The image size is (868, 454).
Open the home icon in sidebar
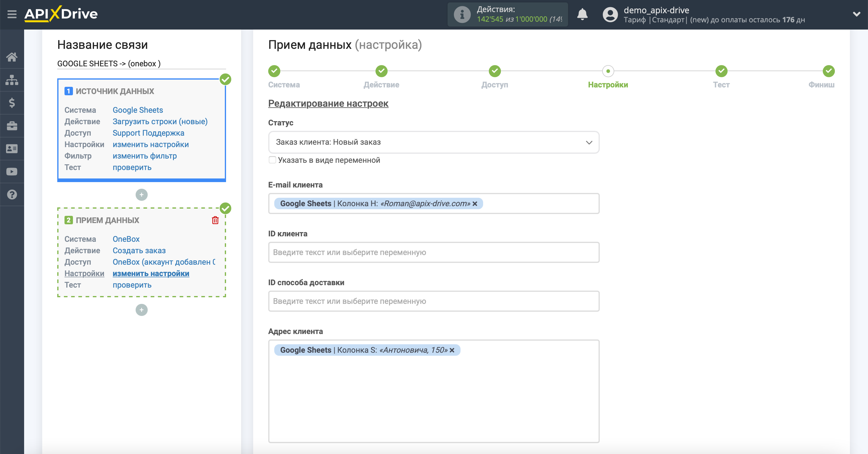12,57
